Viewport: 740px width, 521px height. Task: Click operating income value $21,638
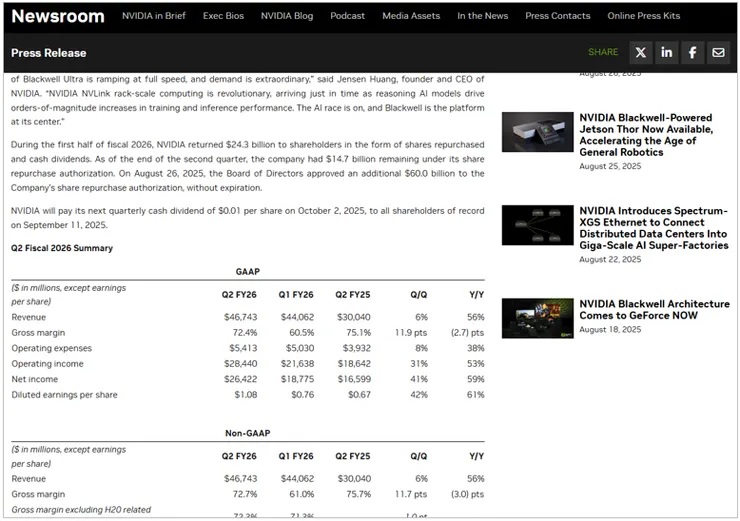297,364
